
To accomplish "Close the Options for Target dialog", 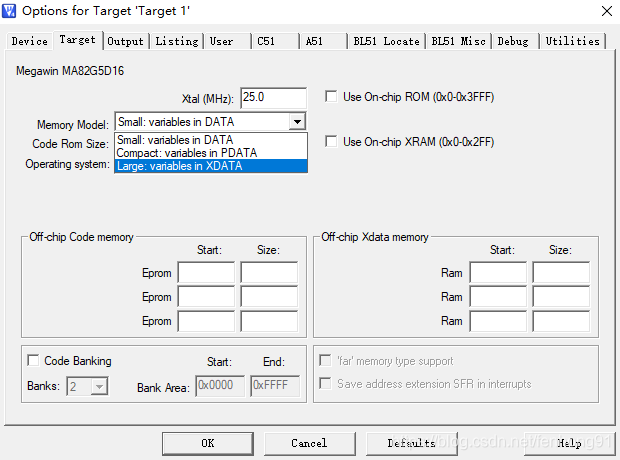I will [607, 11].
